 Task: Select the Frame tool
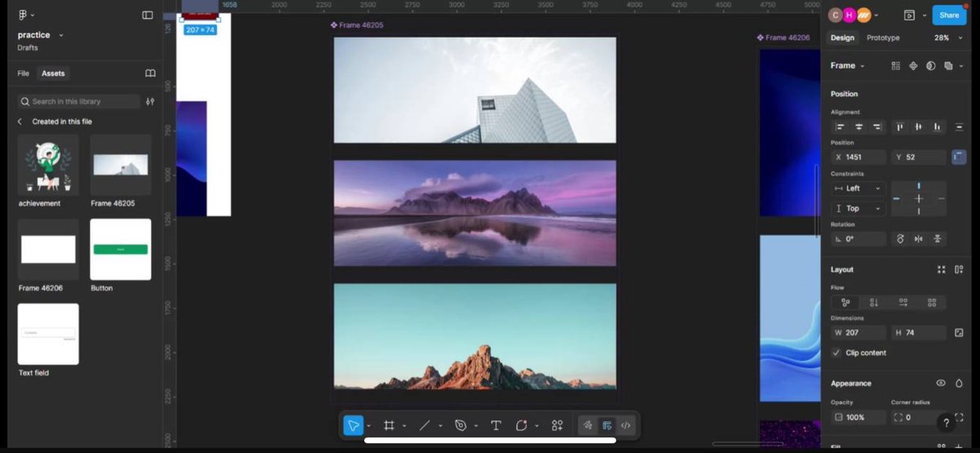pos(390,425)
